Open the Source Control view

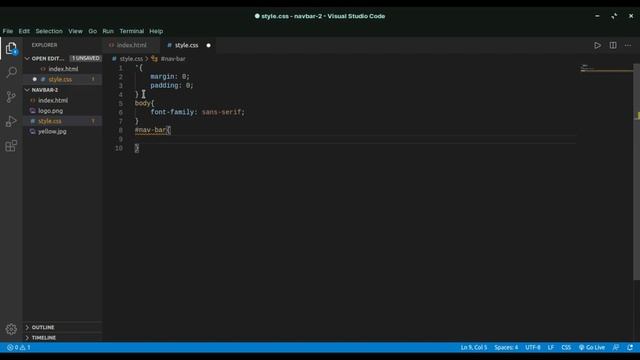[x=11, y=97]
